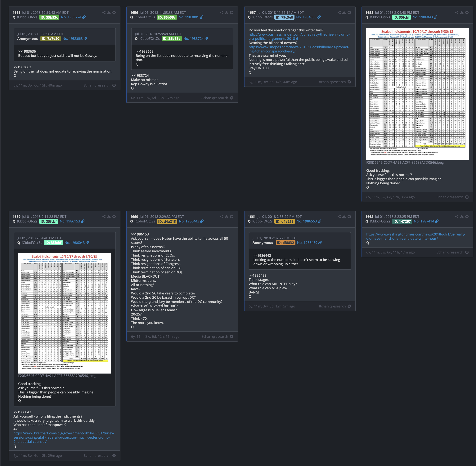Open the Business Insider conspiracy theories link

[299, 36]
